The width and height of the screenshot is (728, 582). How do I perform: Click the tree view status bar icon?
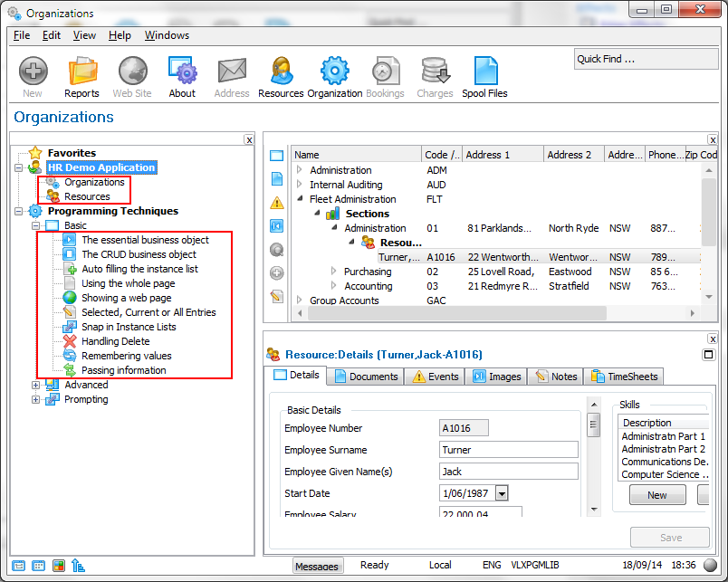[78, 566]
